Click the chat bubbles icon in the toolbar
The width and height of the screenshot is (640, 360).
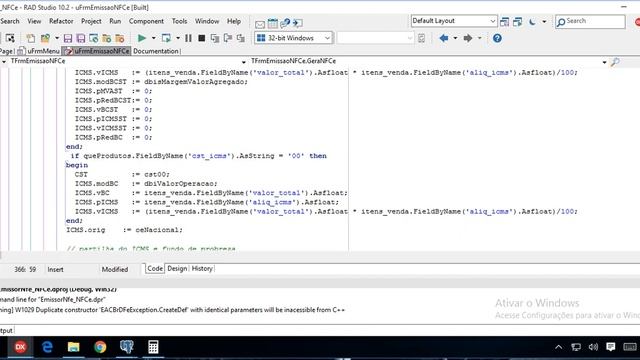pyautogui.click(x=285, y=23)
